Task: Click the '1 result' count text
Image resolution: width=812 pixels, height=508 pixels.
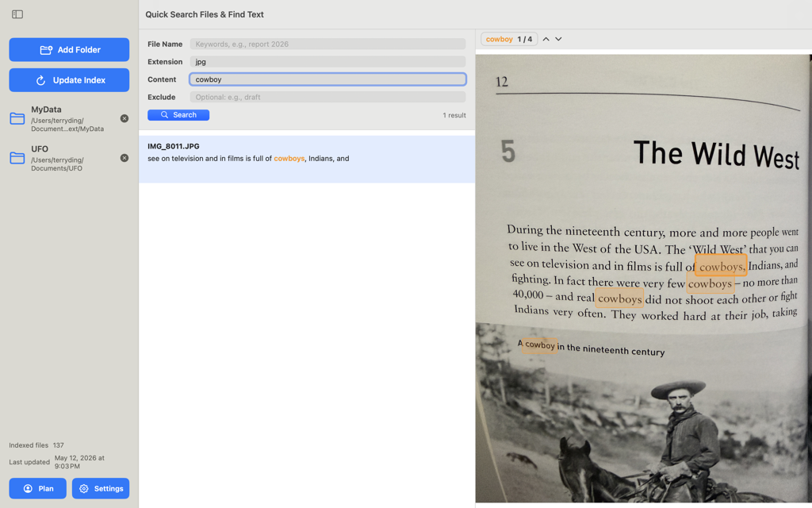Action: pos(454,115)
